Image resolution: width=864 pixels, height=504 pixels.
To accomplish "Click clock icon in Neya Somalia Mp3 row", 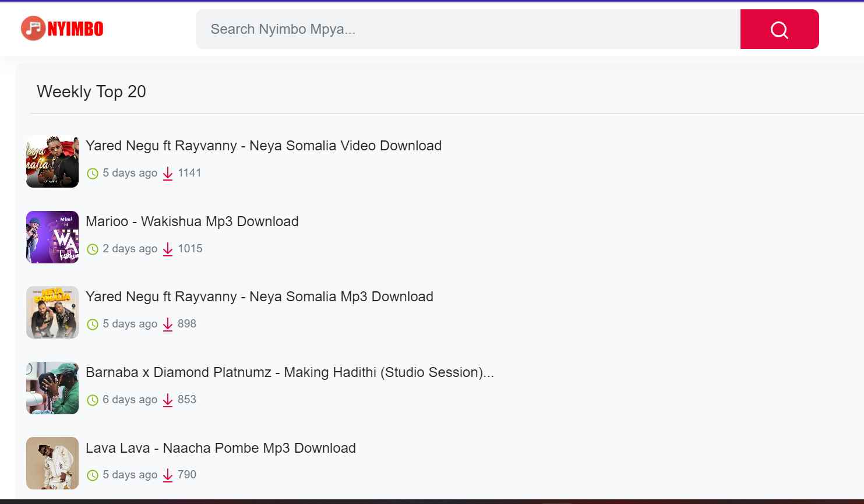I will pyautogui.click(x=93, y=324).
